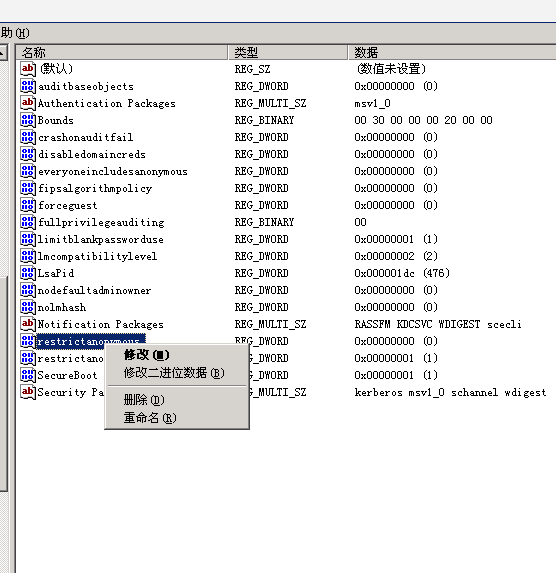Select the fipsalgorithmpolicy value name

[x=95, y=188]
